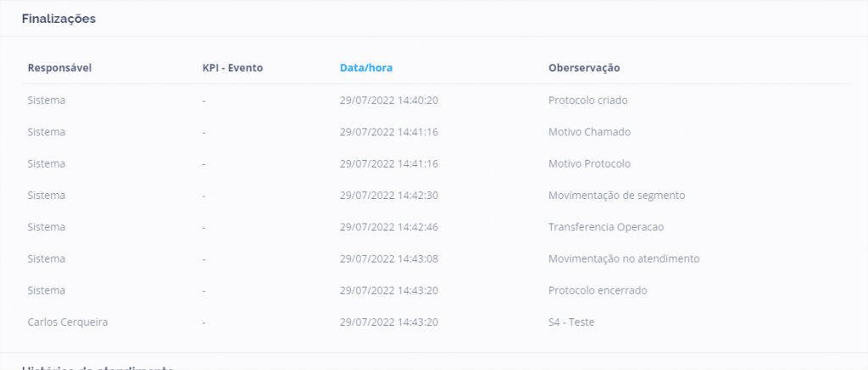Click the 29/07/2022 14:43:08 timestamp

(388, 258)
